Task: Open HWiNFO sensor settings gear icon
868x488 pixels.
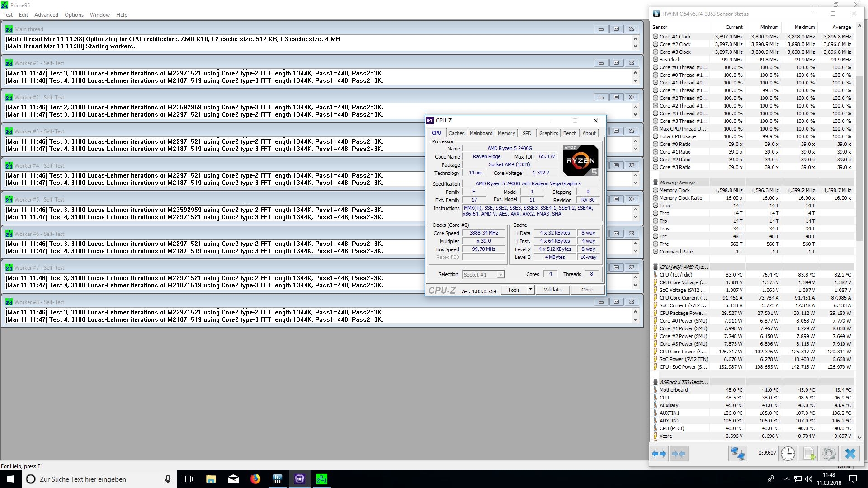Action: (x=829, y=454)
